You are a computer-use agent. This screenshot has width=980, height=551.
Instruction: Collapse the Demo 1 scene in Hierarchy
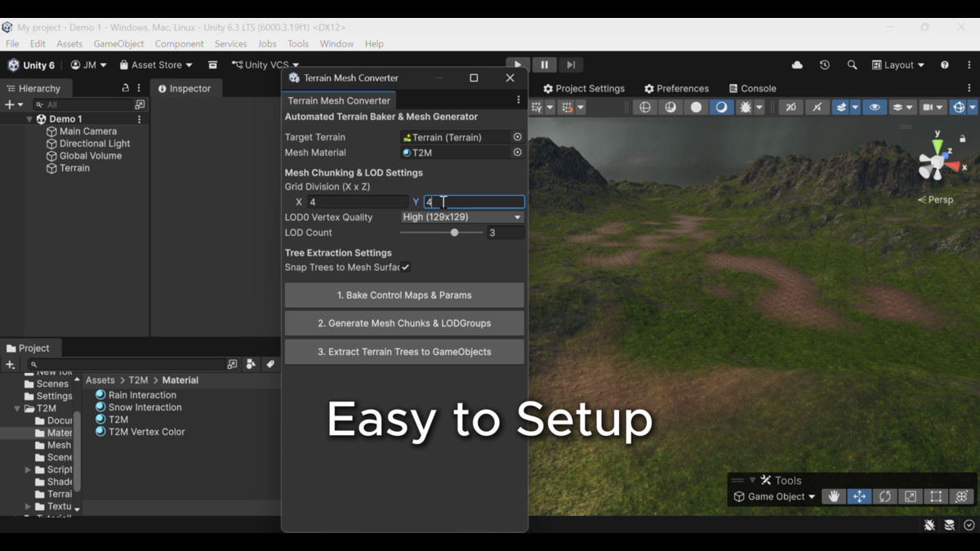pos(29,119)
